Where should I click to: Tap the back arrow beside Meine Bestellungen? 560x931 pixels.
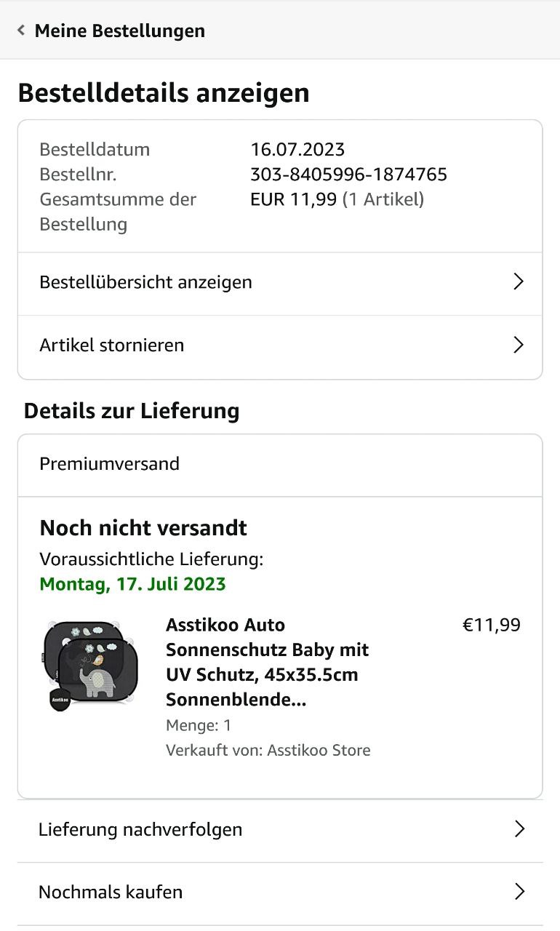[21, 31]
